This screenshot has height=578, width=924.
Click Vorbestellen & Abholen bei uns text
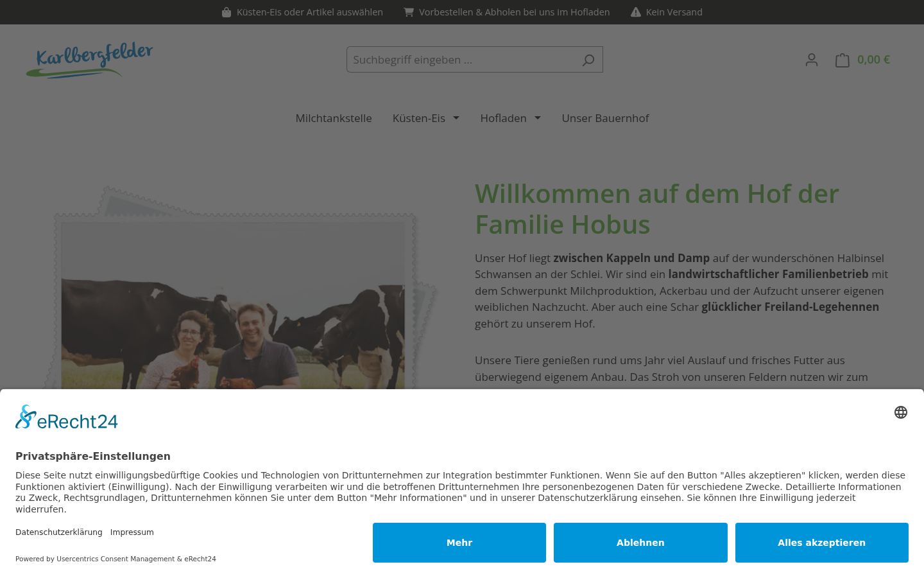[x=514, y=12]
